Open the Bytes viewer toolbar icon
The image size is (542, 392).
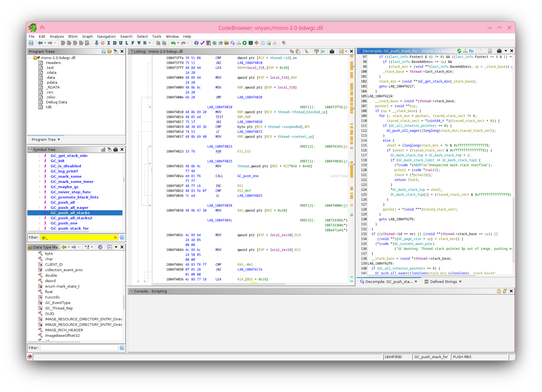[x=208, y=43]
